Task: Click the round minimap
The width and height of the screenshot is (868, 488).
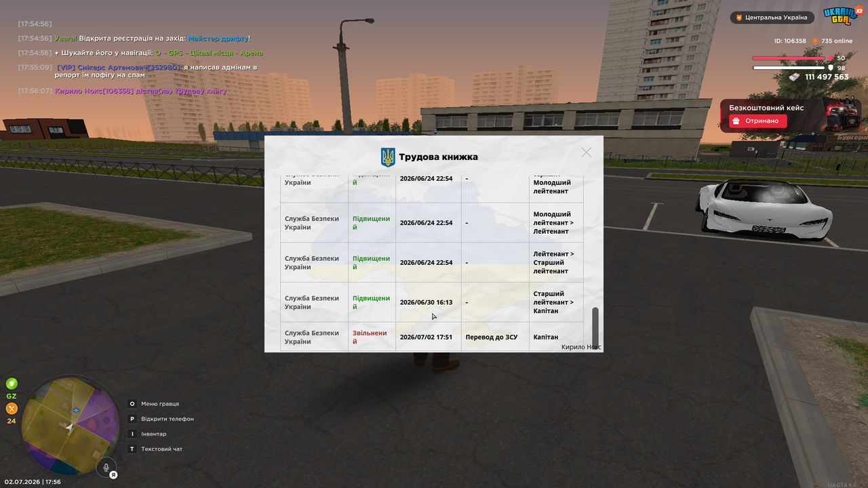Action: [71, 426]
